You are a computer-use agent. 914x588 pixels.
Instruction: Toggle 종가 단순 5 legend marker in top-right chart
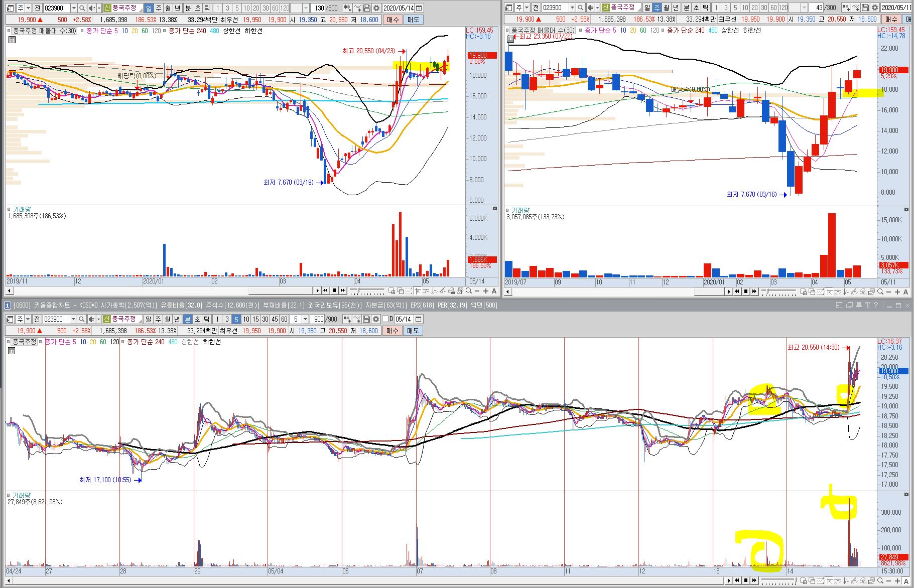pos(581,30)
